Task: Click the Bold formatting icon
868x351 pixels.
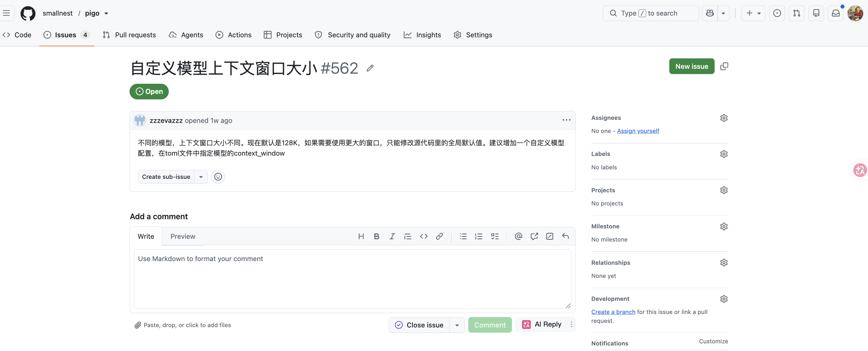Action: click(376, 236)
